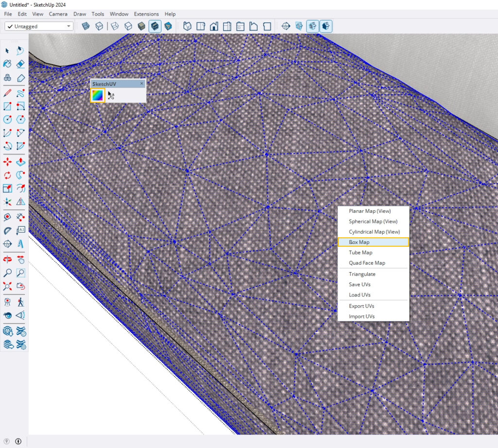Toggle Shaded With Textures style
The image size is (498, 448).
click(155, 26)
